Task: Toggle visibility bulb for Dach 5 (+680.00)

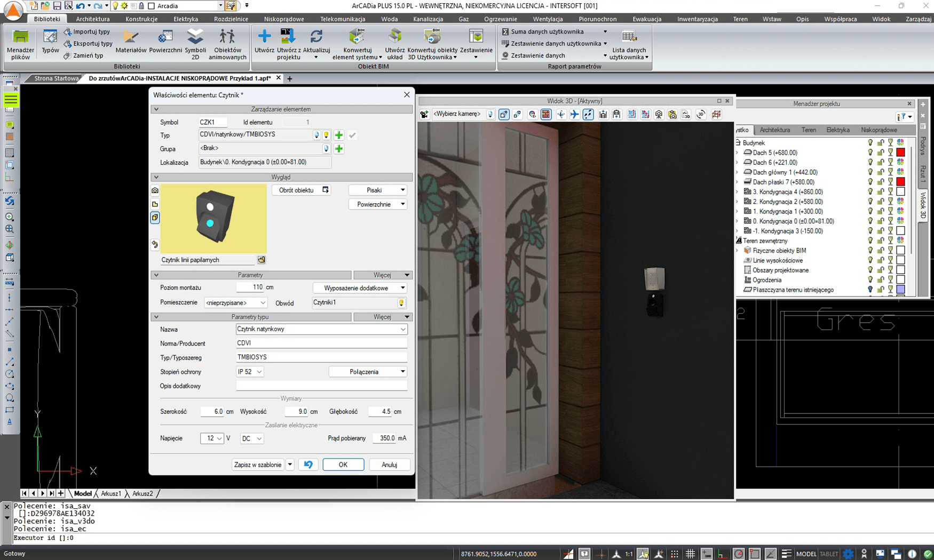Action: 870,153
